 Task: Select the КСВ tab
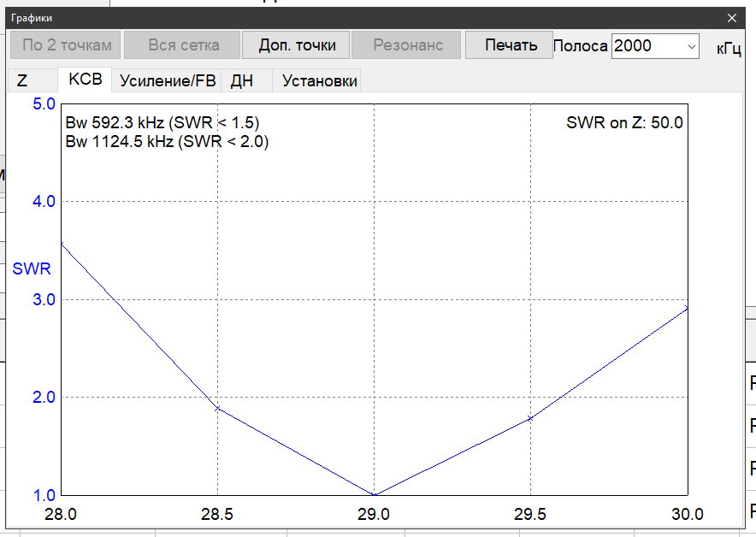(x=85, y=80)
